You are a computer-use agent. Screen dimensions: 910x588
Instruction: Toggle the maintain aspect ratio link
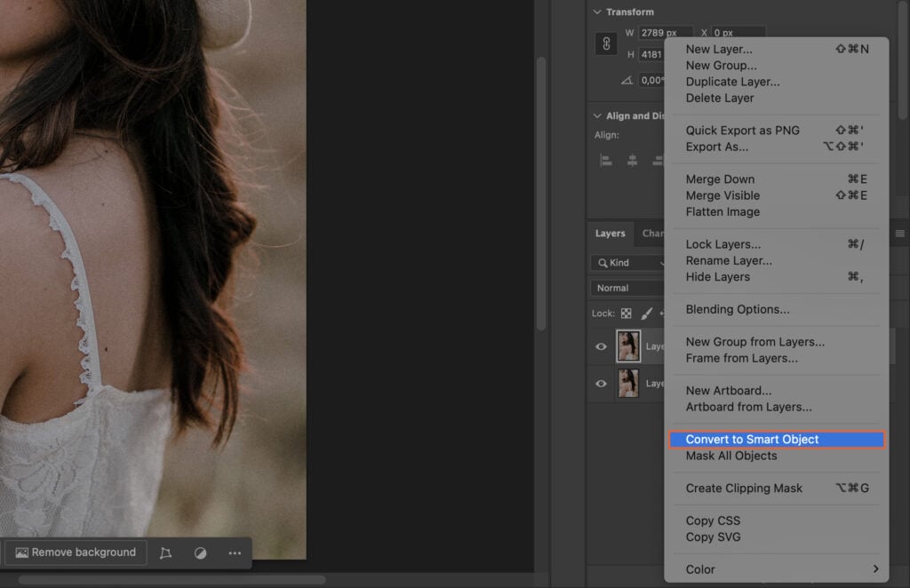click(606, 43)
